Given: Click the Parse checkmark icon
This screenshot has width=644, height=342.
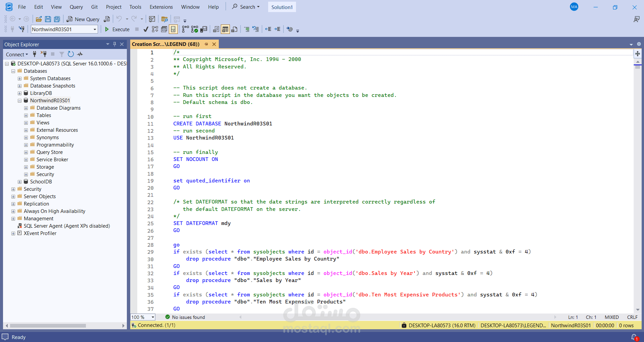Looking at the screenshot, I should pyautogui.click(x=146, y=30).
